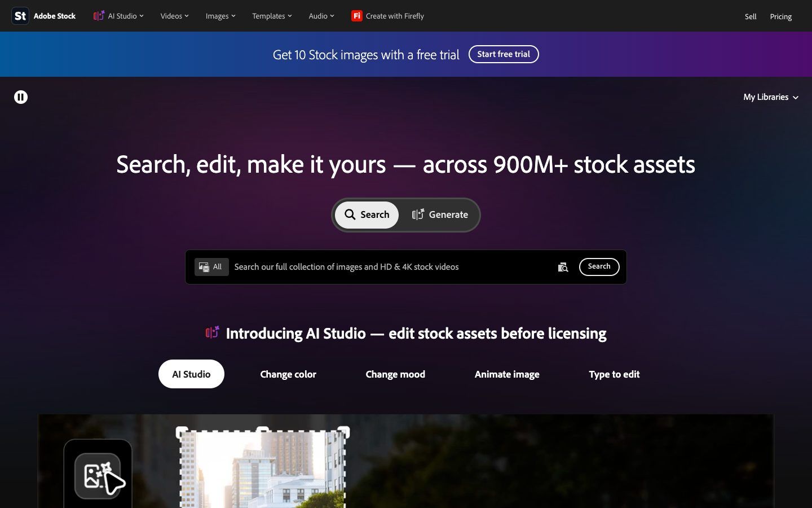Click the 'Get 10 Stock images' banner text
This screenshot has height=508, width=812.
pos(366,55)
